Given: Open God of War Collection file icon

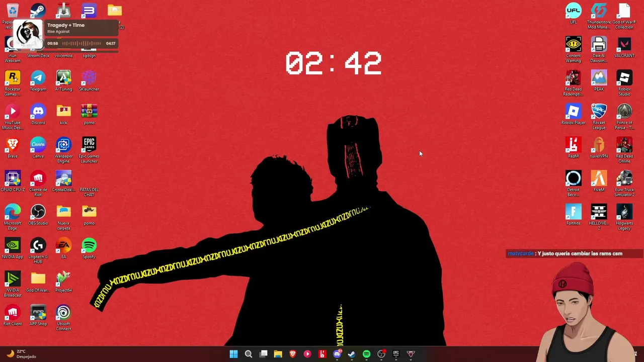Looking at the screenshot, I should point(624,16).
